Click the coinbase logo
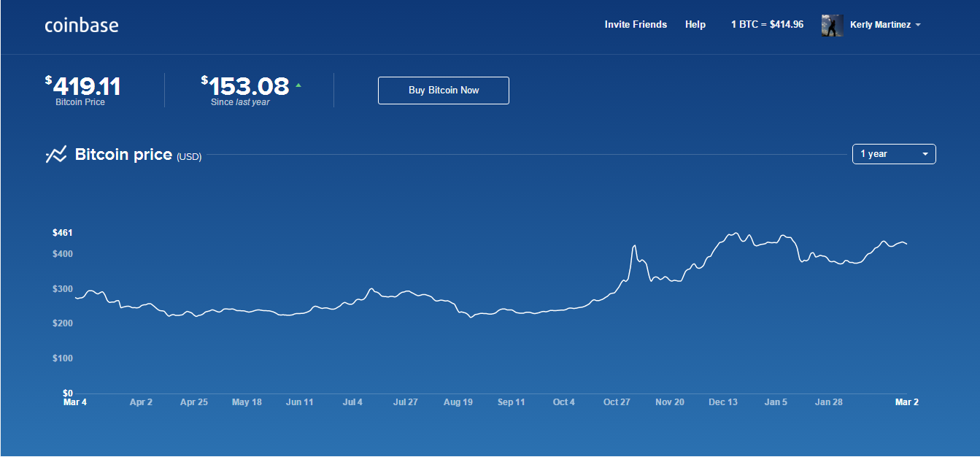 tap(82, 25)
